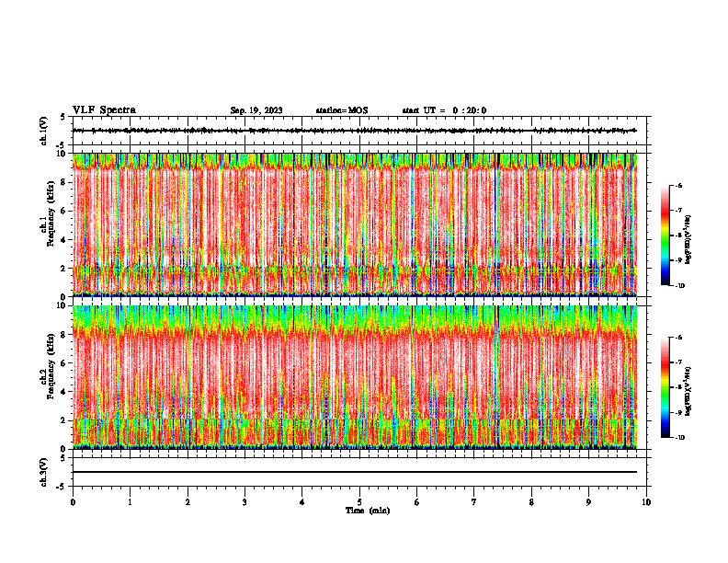Click inside the ch.2 spectrogram plot
Viewport: 728px width, 563px height.
354,377
